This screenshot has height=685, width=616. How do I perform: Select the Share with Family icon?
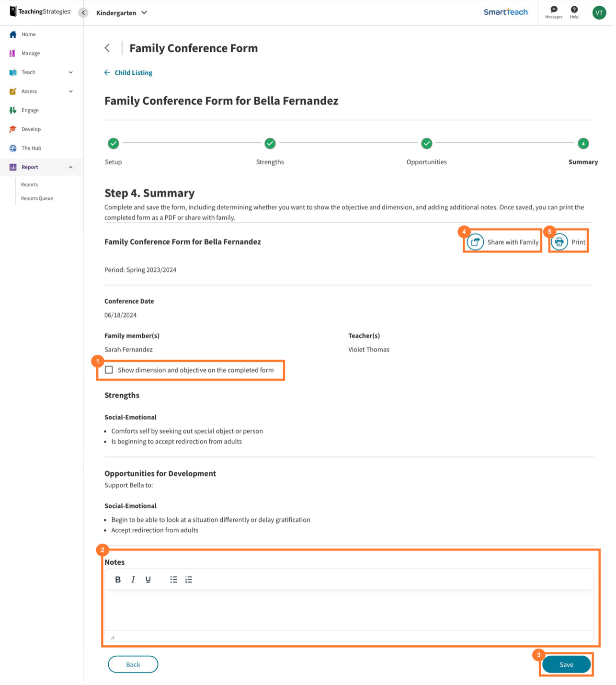coord(475,242)
